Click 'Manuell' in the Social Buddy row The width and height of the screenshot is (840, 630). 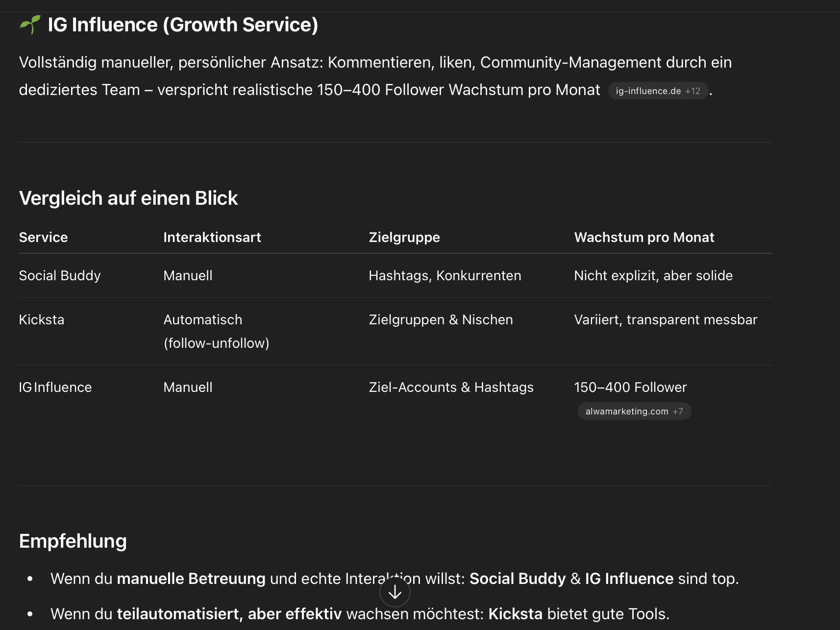pos(188,275)
